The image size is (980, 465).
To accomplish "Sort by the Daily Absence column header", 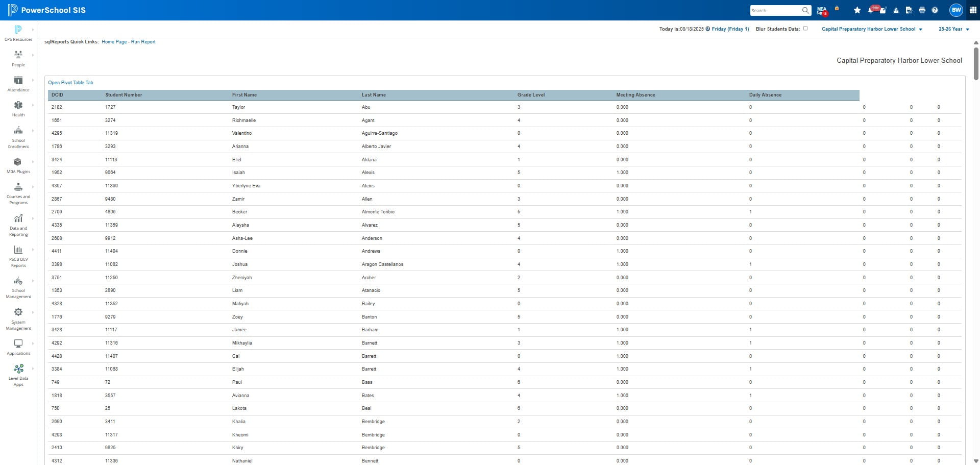I will point(765,95).
